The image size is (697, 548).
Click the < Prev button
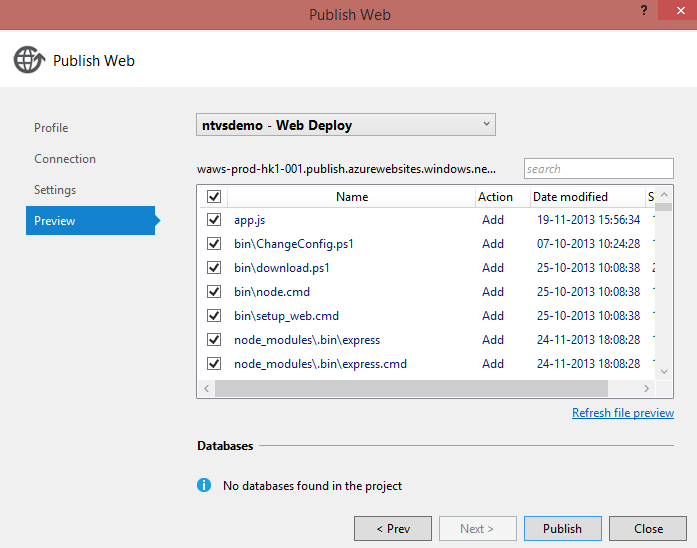point(393,528)
